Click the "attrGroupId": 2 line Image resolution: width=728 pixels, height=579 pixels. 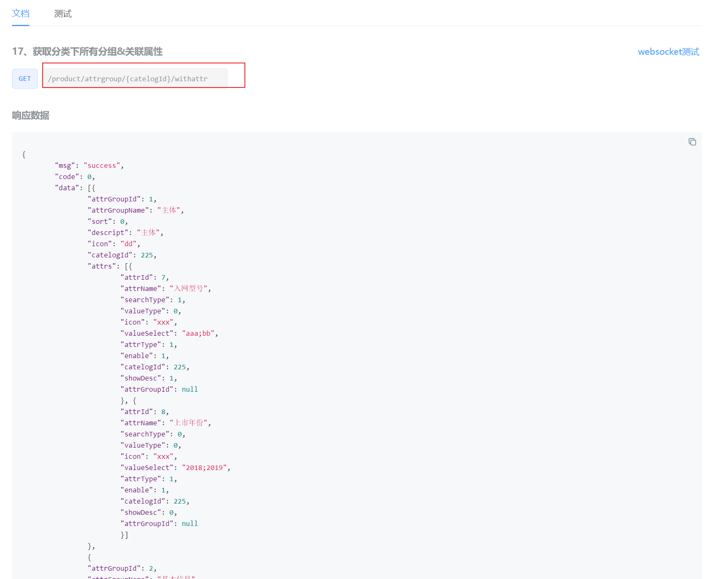122,568
